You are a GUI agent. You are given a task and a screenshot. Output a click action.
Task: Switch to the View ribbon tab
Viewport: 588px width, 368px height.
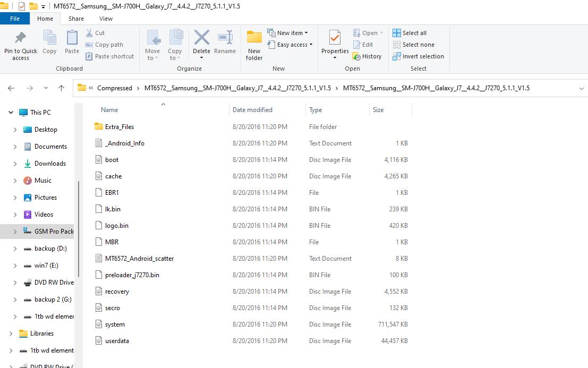tap(106, 19)
